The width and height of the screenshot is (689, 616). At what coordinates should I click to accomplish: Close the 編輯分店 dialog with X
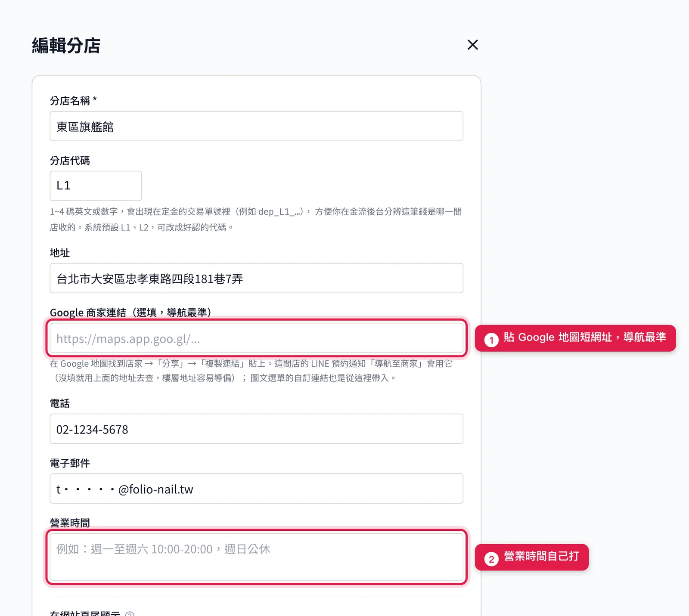pyautogui.click(x=472, y=45)
